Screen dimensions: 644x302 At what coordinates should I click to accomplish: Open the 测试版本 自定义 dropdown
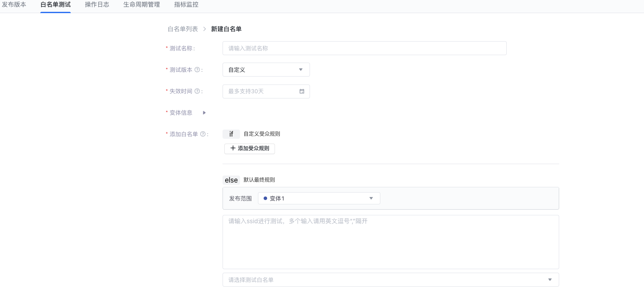click(266, 70)
